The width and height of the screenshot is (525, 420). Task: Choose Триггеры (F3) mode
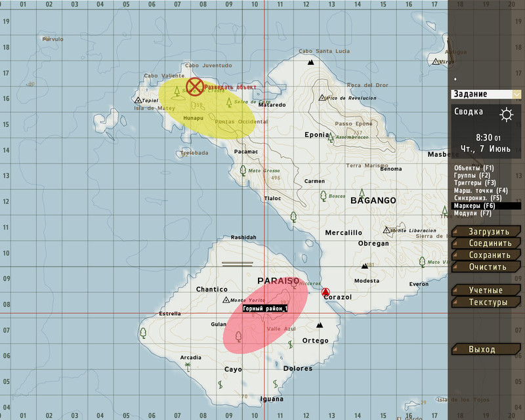coord(474,183)
